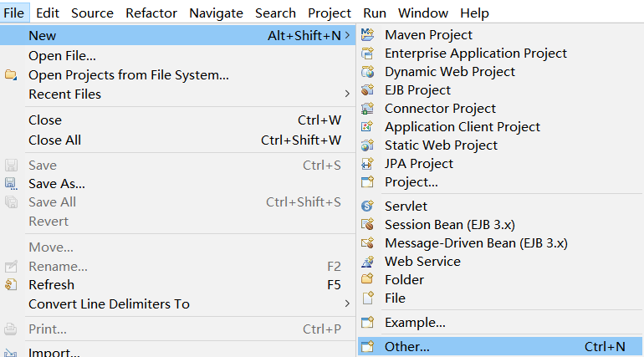Choose Other... with Ctrl+N shortcut
The image size is (644, 357).
tap(500, 347)
